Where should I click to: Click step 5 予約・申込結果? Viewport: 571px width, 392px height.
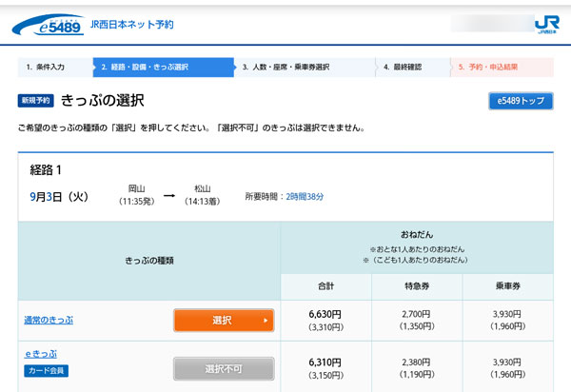point(502,68)
